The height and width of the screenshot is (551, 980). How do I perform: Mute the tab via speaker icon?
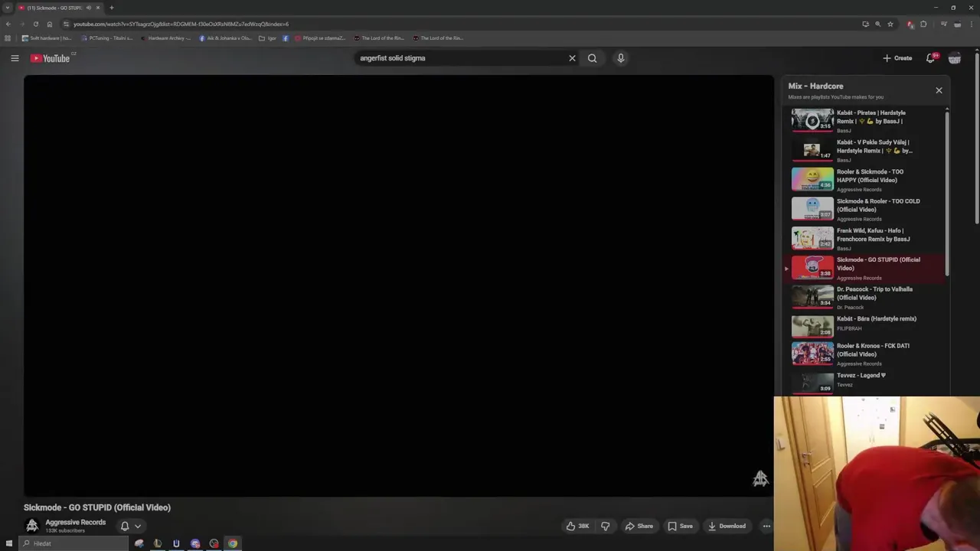[x=89, y=8]
